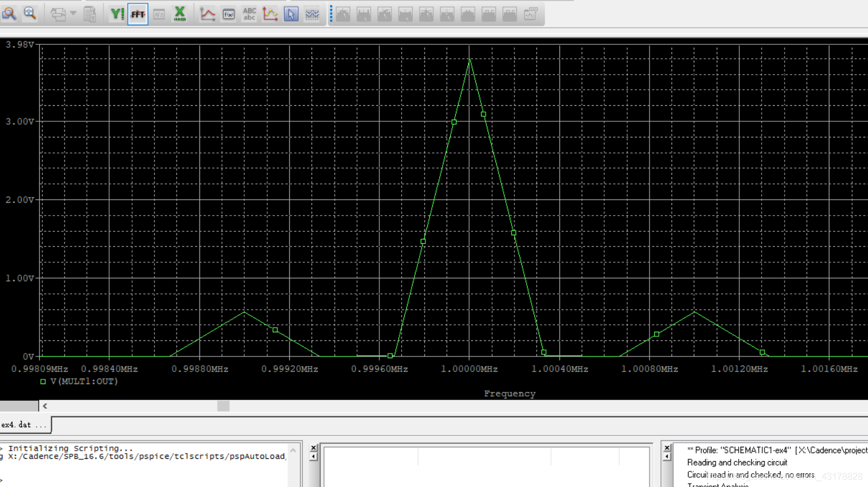Toggle Mark Data Points icon
The height and width of the screenshot is (487, 868).
(270, 14)
